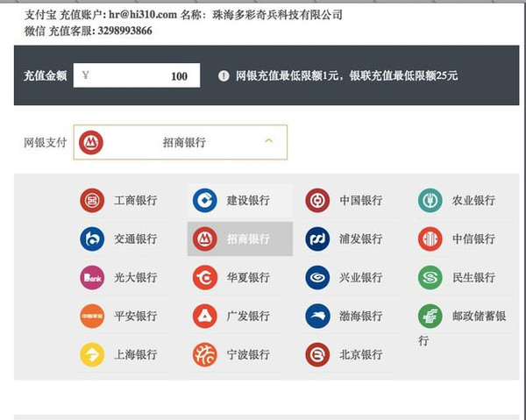Select the 浦发银行 name label
The width and height of the screenshot is (526, 420).
point(361,239)
